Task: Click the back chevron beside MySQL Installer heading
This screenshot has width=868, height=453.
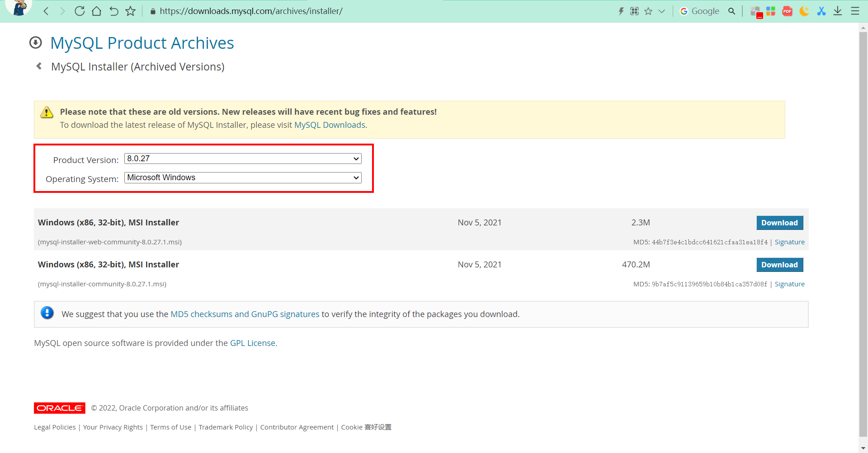Action: point(39,66)
